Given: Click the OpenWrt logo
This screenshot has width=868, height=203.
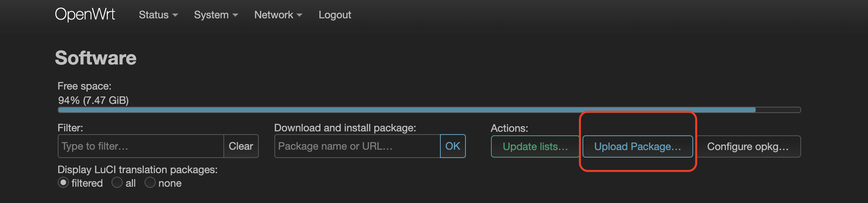Looking at the screenshot, I should [85, 15].
